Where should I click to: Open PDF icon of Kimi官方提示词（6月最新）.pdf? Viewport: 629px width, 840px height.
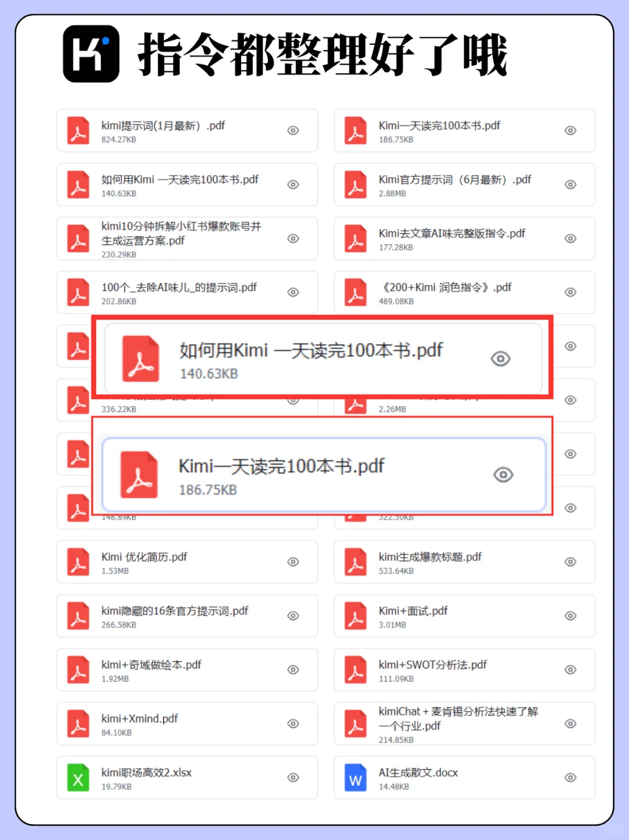(x=355, y=185)
